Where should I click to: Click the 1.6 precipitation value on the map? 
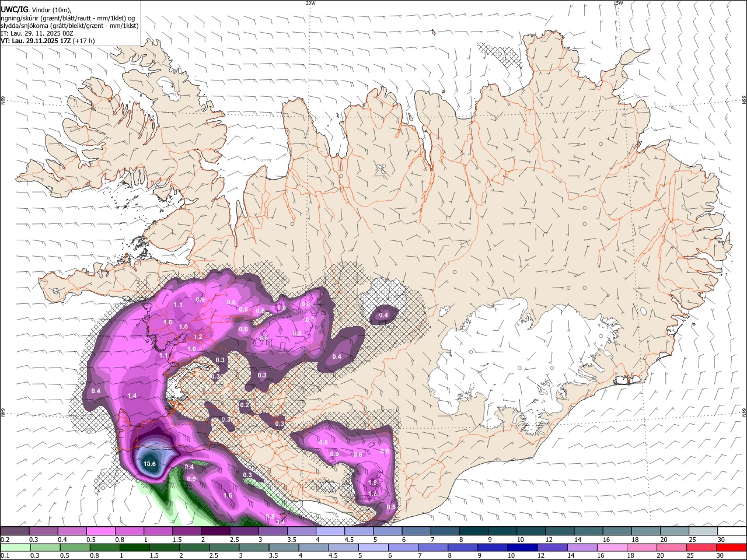(x=228, y=495)
